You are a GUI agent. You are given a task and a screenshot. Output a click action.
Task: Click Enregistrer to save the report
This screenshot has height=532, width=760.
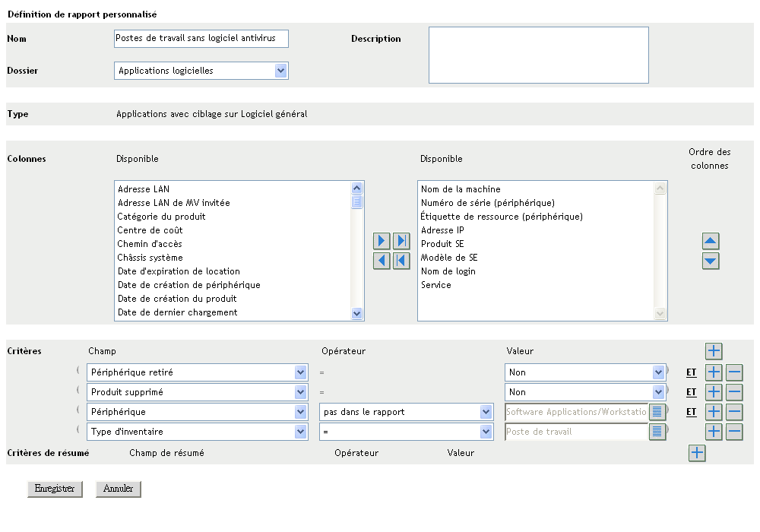[x=55, y=489]
